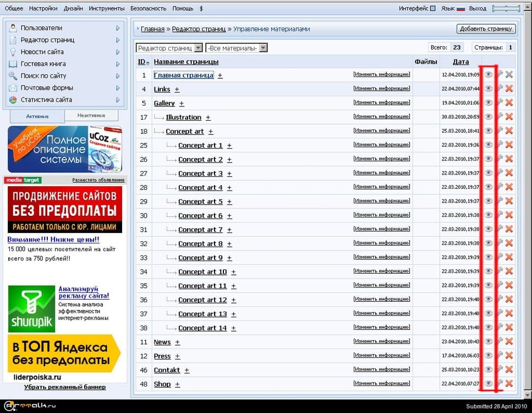Toggle visibility eye for Главная страница

pos(488,75)
